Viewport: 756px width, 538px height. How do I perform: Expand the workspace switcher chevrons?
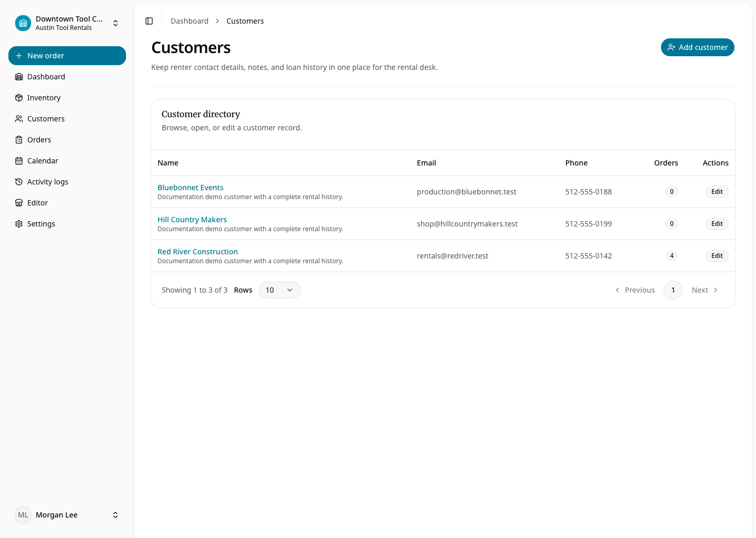point(115,23)
